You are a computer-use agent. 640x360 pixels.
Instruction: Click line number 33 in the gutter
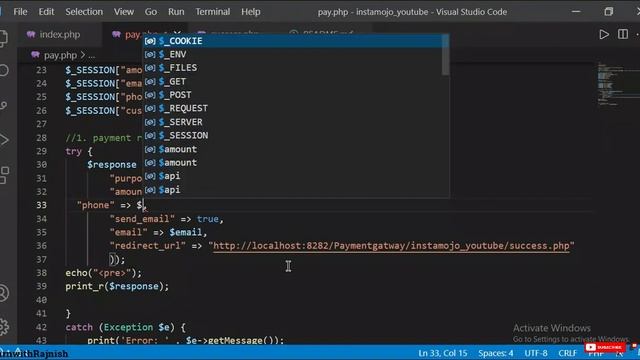(41, 205)
